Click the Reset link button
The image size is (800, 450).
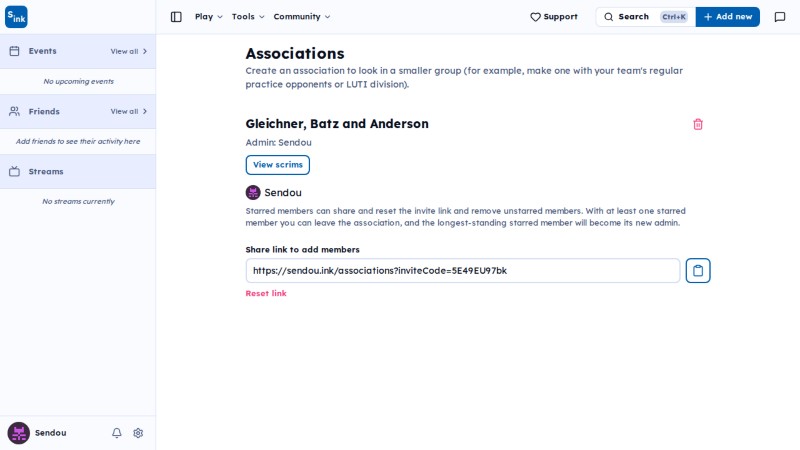pyautogui.click(x=266, y=293)
